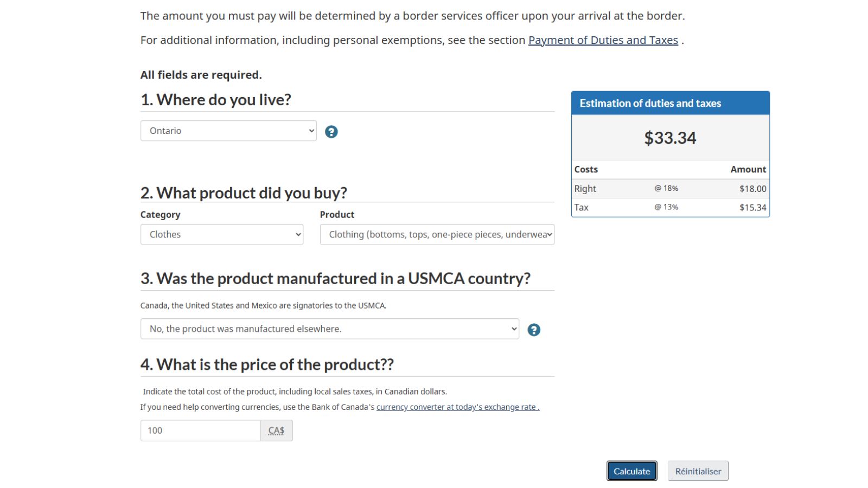The height and width of the screenshot is (488, 868).
Task: Select the Right cost row at 18%
Action: tap(671, 189)
